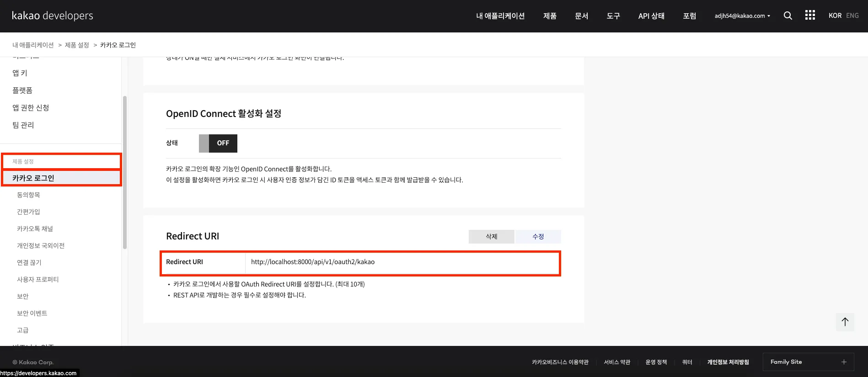Open 도구 menu in top navigation
Screen dimensions: 868x377
tap(613, 16)
